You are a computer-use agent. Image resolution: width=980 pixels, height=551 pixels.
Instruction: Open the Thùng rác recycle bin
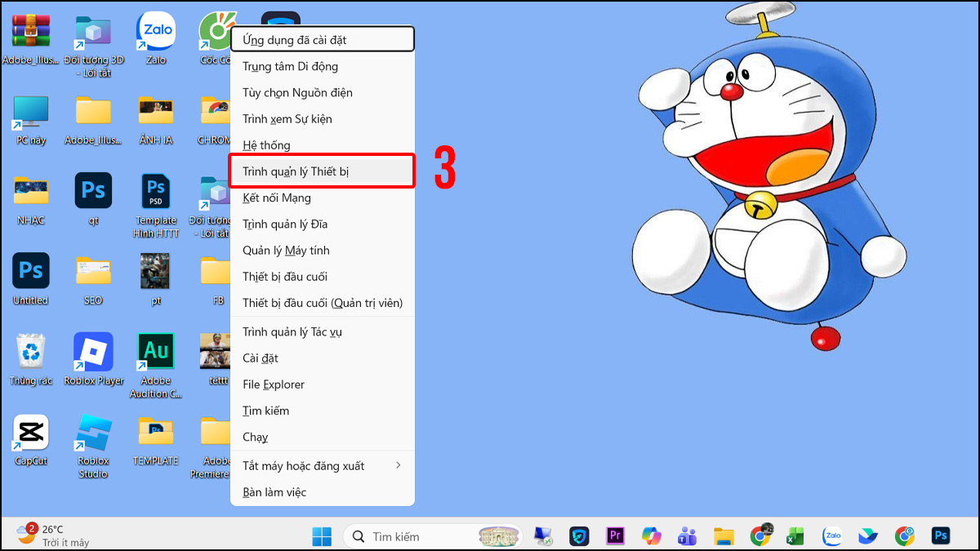(30, 351)
